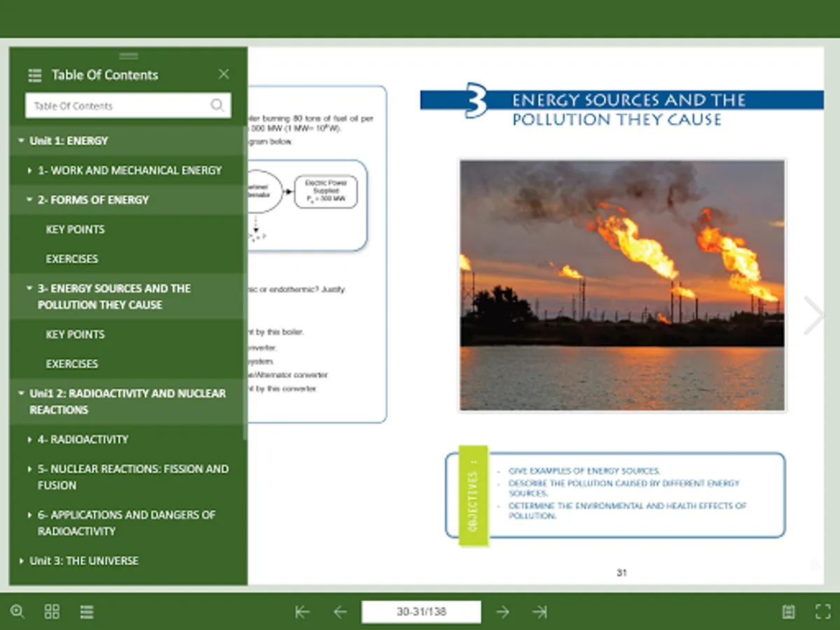
Task: Click objective text GIVE EXAMPLES OF ENERGY SOURCES
Action: point(584,471)
